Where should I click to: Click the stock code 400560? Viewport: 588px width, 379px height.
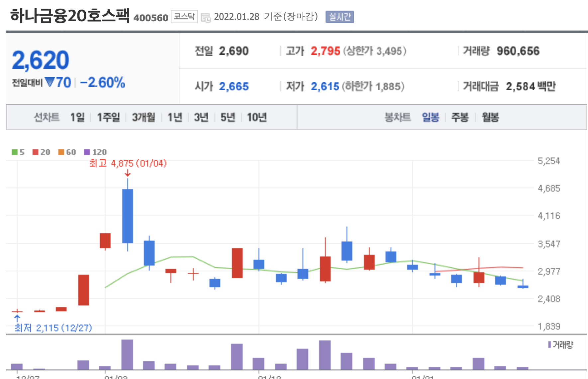[x=151, y=18]
